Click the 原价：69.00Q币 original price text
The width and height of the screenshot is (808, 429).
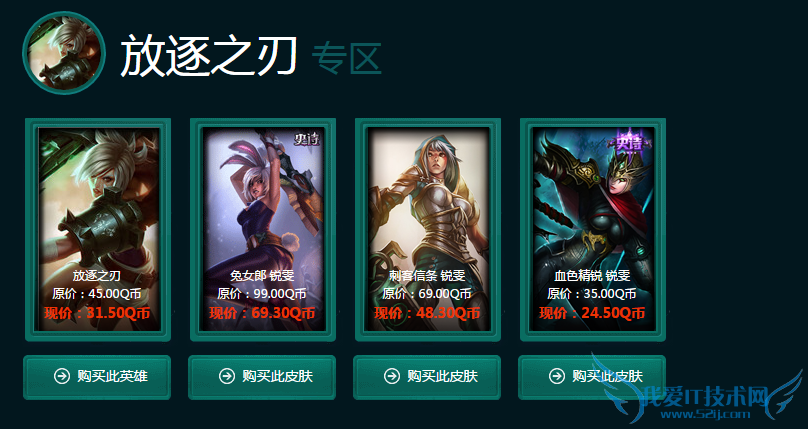click(427, 294)
